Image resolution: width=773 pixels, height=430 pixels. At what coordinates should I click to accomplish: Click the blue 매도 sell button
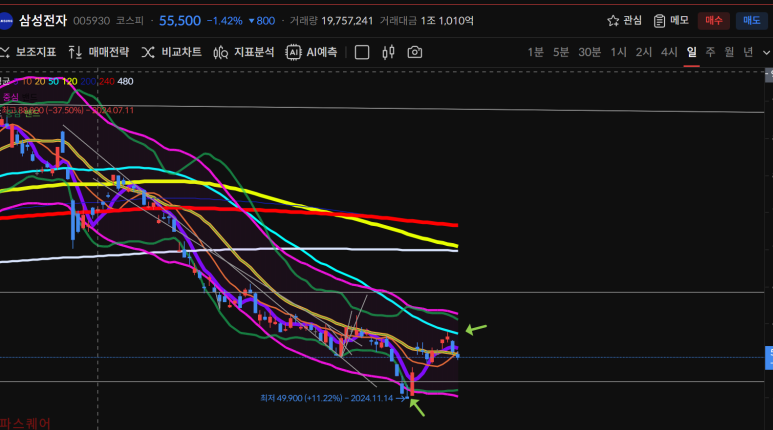(751, 20)
